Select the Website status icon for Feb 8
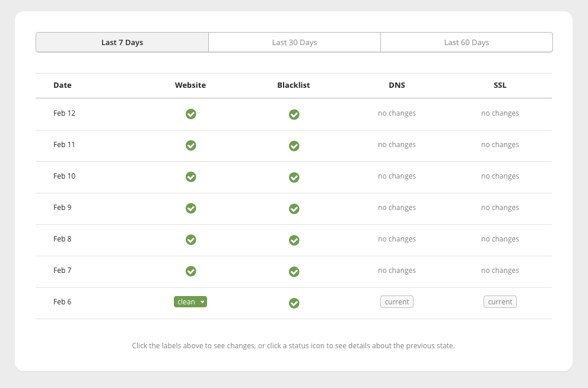The height and width of the screenshot is (388, 588). pyautogui.click(x=190, y=240)
